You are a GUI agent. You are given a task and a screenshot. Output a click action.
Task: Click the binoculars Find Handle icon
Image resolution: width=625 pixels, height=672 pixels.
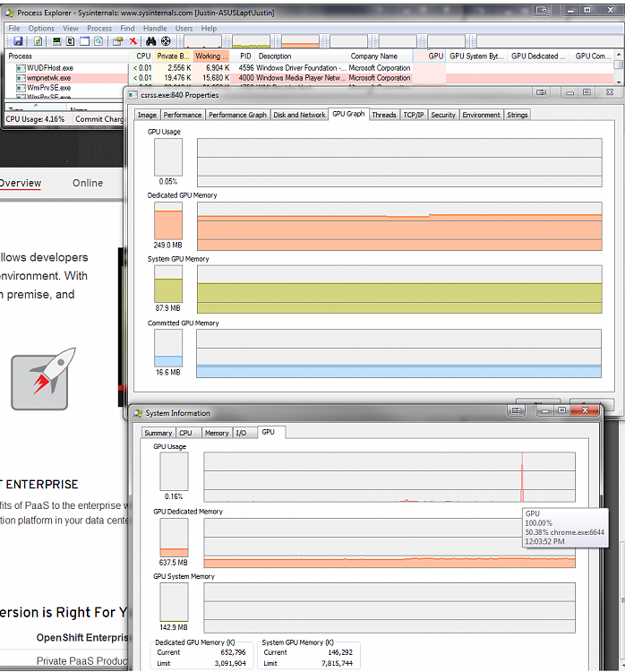coord(150,40)
